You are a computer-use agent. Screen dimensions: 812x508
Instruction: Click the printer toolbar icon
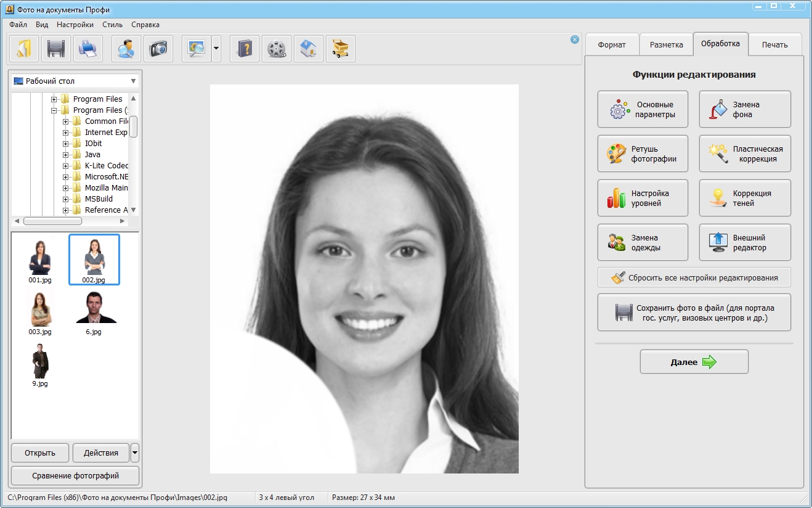pos(88,49)
